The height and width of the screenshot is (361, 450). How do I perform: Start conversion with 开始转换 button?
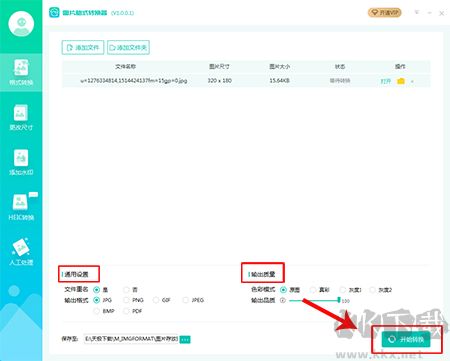click(x=406, y=339)
